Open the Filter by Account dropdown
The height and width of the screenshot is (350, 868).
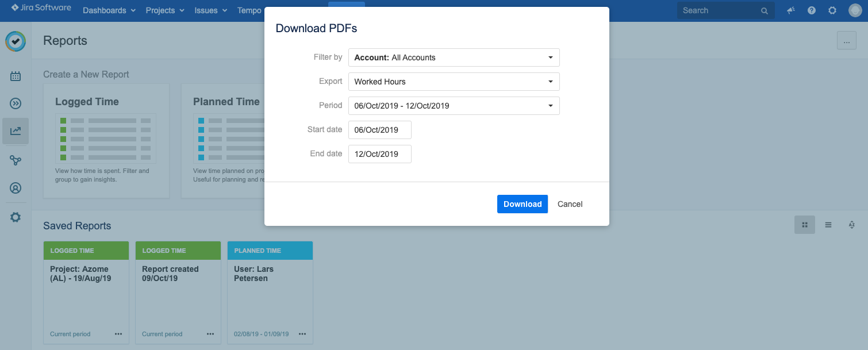pos(454,57)
